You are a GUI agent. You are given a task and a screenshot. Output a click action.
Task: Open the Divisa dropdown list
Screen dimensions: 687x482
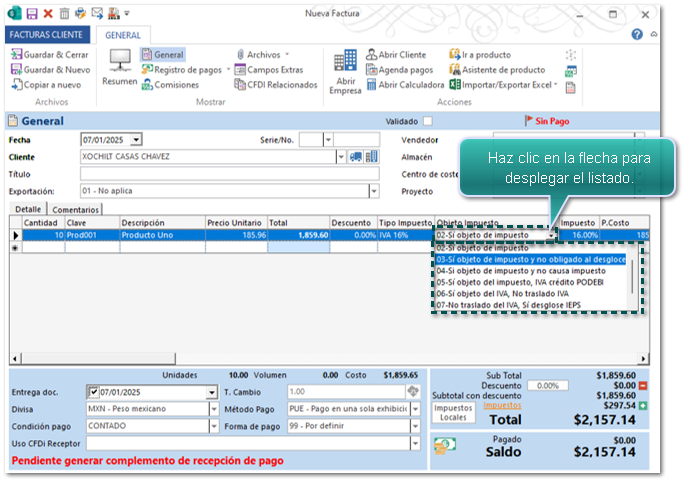click(214, 409)
